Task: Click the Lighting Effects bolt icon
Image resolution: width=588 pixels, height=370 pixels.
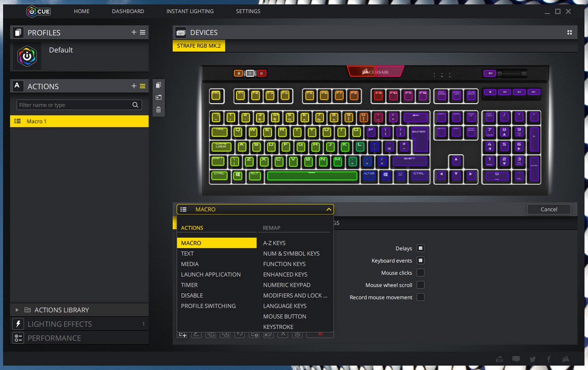Action: click(18, 324)
